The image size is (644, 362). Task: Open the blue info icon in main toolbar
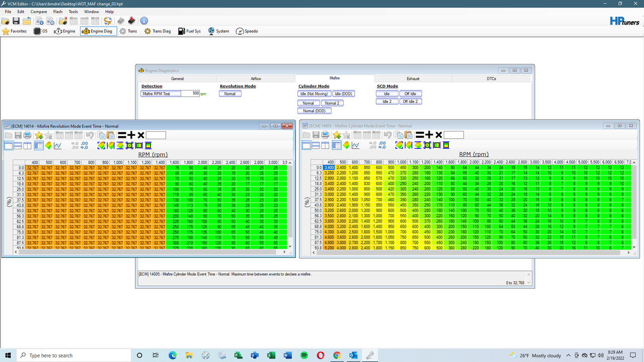tap(144, 21)
